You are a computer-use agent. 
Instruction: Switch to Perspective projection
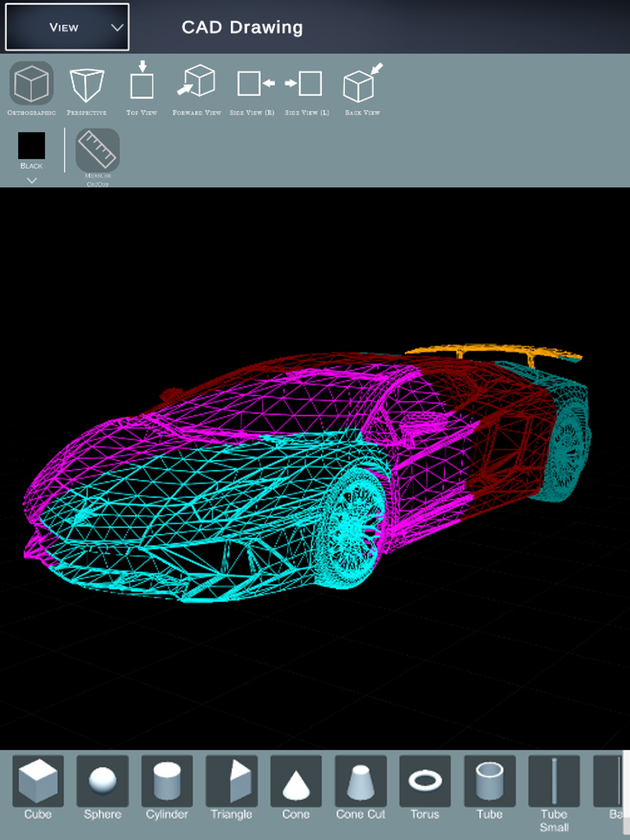coord(87,85)
